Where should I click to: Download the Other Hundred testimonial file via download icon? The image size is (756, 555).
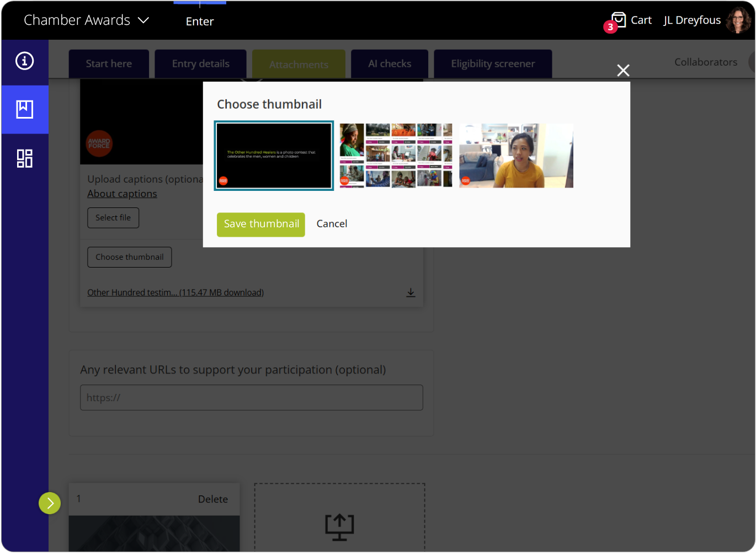coord(411,292)
